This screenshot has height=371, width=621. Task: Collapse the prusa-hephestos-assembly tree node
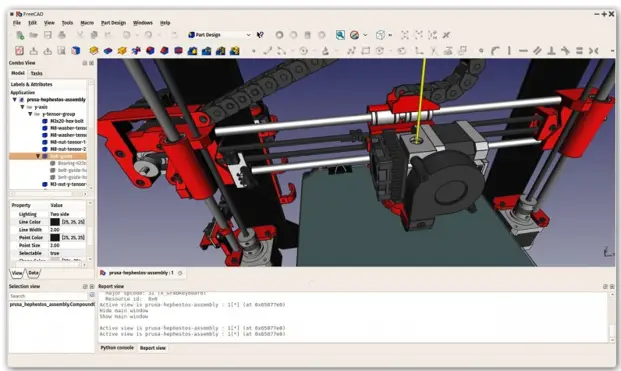pyautogui.click(x=14, y=100)
